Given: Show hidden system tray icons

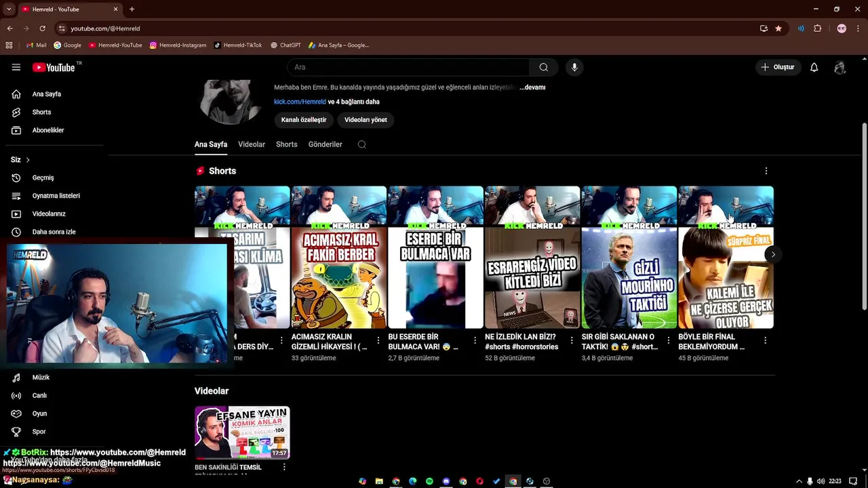Looking at the screenshot, I should pyautogui.click(x=799, y=481).
